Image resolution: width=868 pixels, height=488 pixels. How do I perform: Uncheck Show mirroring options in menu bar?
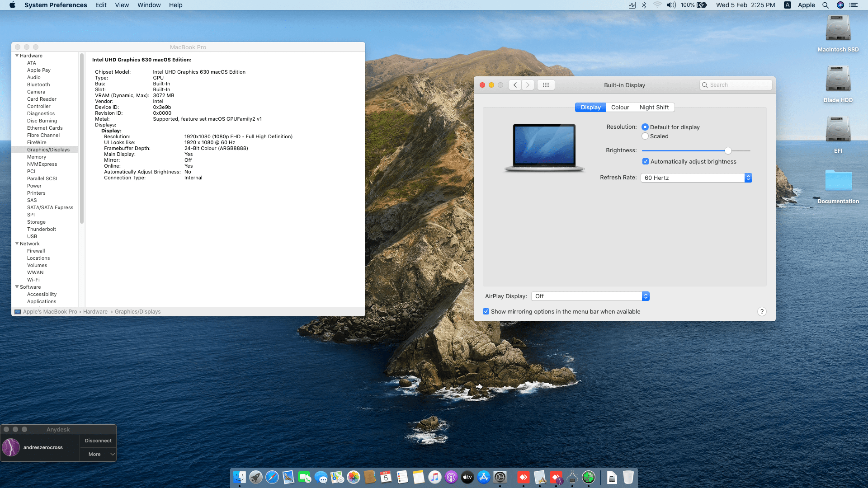pyautogui.click(x=486, y=312)
